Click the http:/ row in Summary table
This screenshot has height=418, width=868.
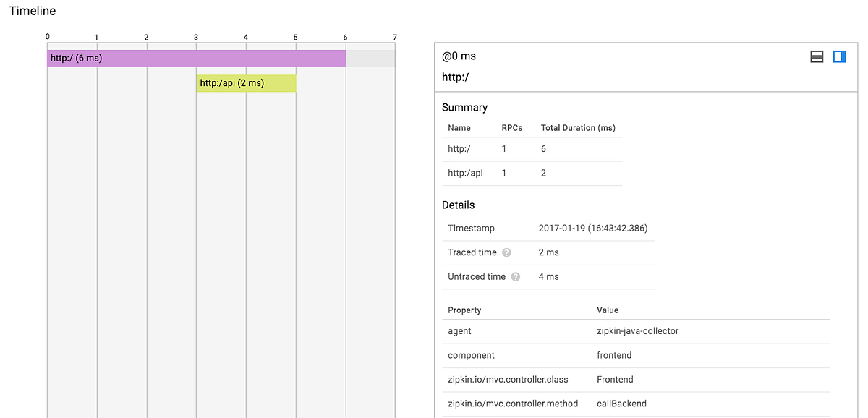pos(532,149)
